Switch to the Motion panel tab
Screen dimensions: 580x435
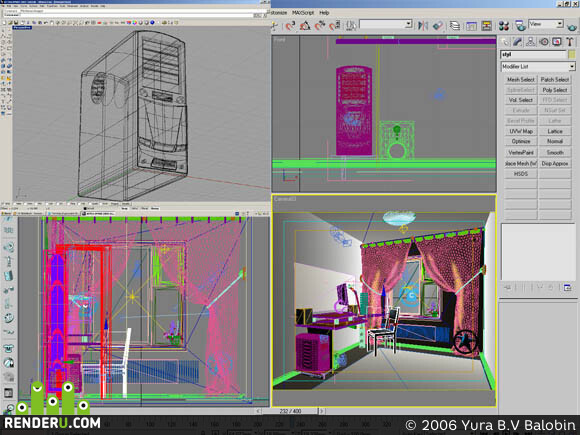point(544,42)
